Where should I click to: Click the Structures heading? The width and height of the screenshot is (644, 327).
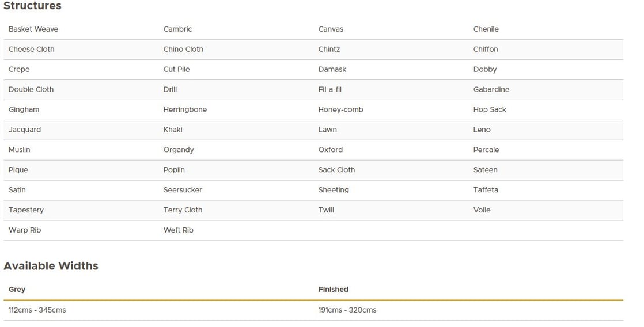point(32,6)
